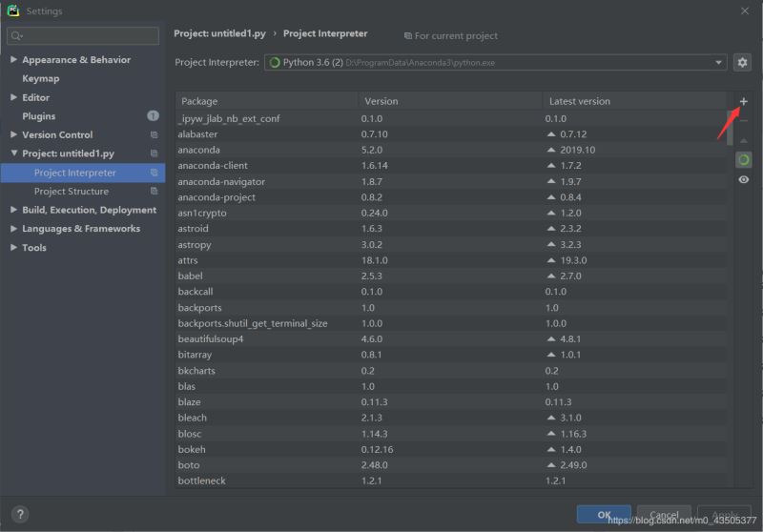Select the bkcharts package row

[451, 371]
